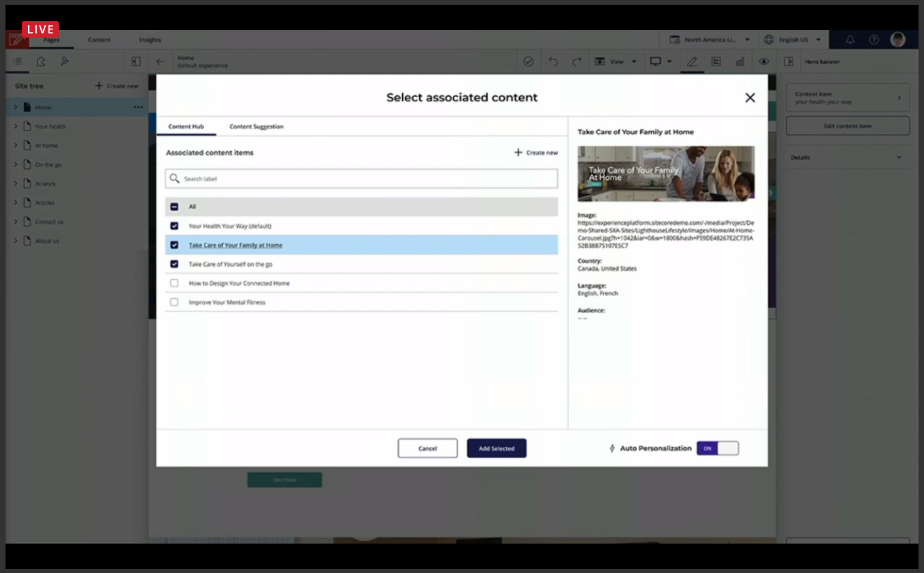The width and height of the screenshot is (924, 573).
Task: Open the Insights tab
Action: pyautogui.click(x=150, y=40)
